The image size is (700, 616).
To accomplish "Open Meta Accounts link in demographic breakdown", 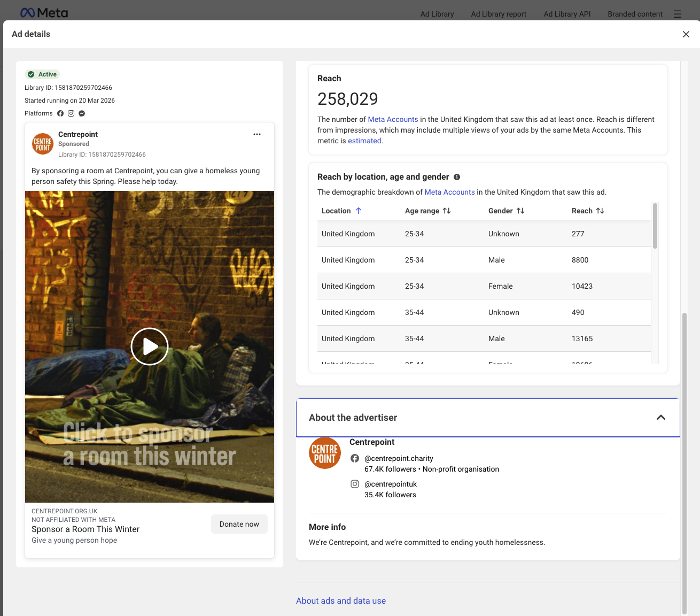I will (449, 192).
